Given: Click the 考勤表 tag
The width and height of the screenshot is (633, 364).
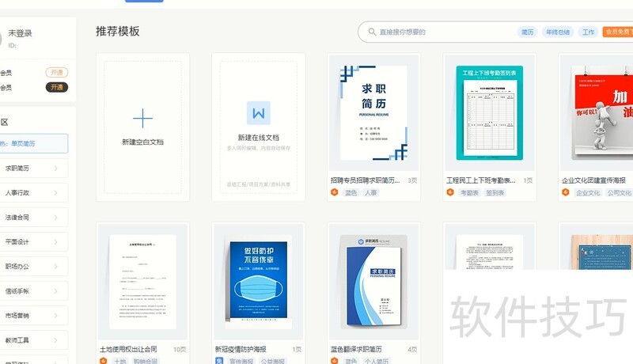Looking at the screenshot, I should click(x=469, y=192).
